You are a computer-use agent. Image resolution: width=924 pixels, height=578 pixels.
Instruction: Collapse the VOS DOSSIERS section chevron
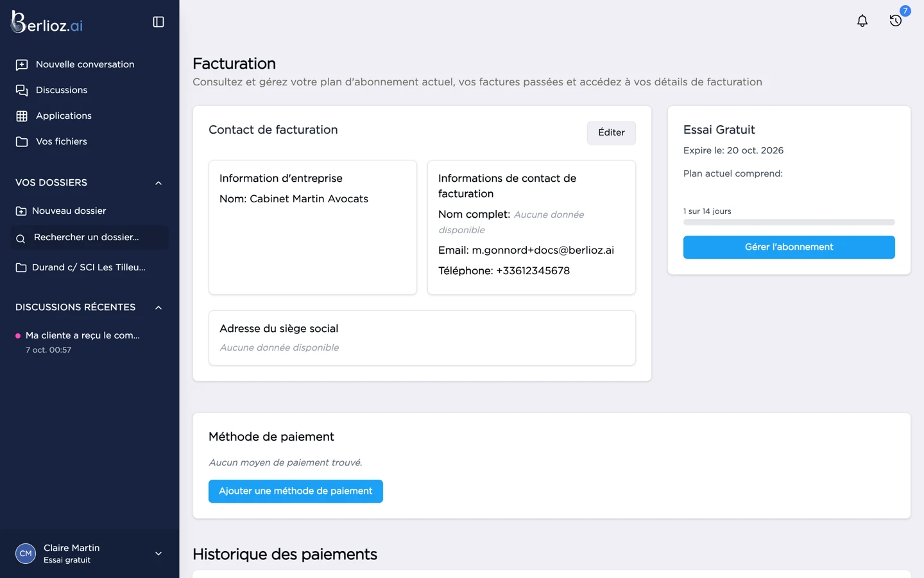point(158,183)
